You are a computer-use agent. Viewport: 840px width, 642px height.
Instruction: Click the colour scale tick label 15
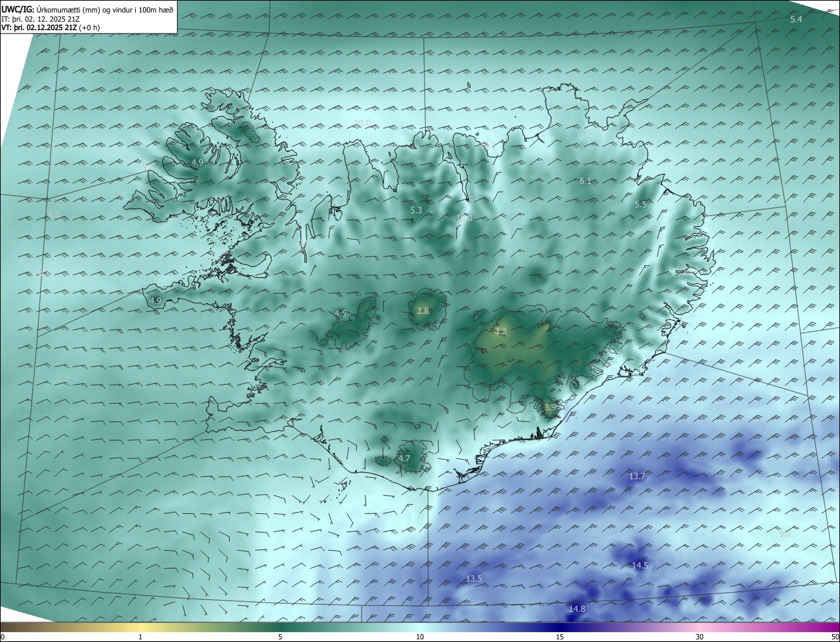(x=560, y=637)
